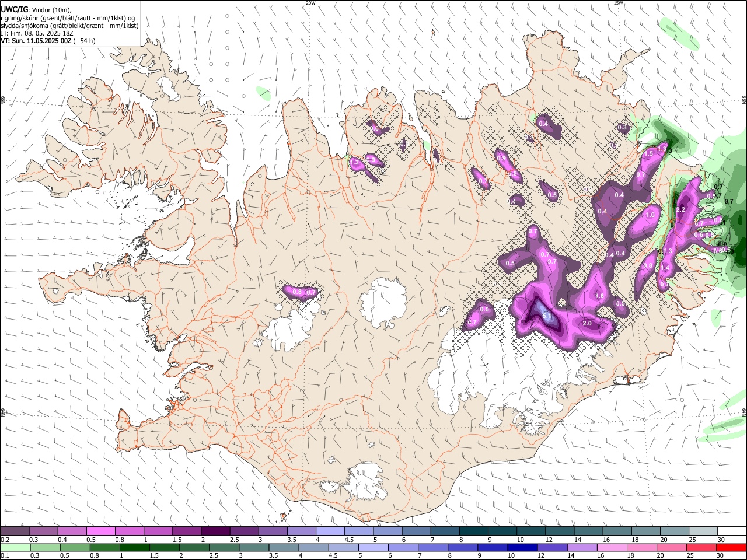The width and height of the screenshot is (747, 560).
Task: Click the '2.2' snowfall value in the east
Action: (680, 209)
